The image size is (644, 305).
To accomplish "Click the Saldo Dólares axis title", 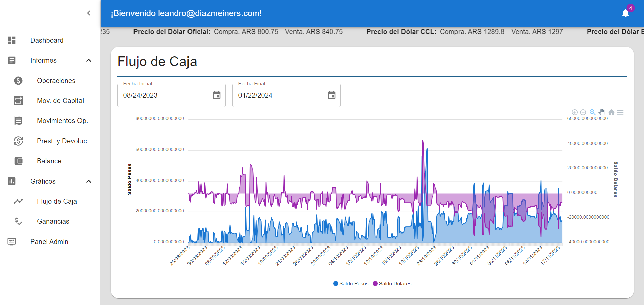I will (x=616, y=179).
